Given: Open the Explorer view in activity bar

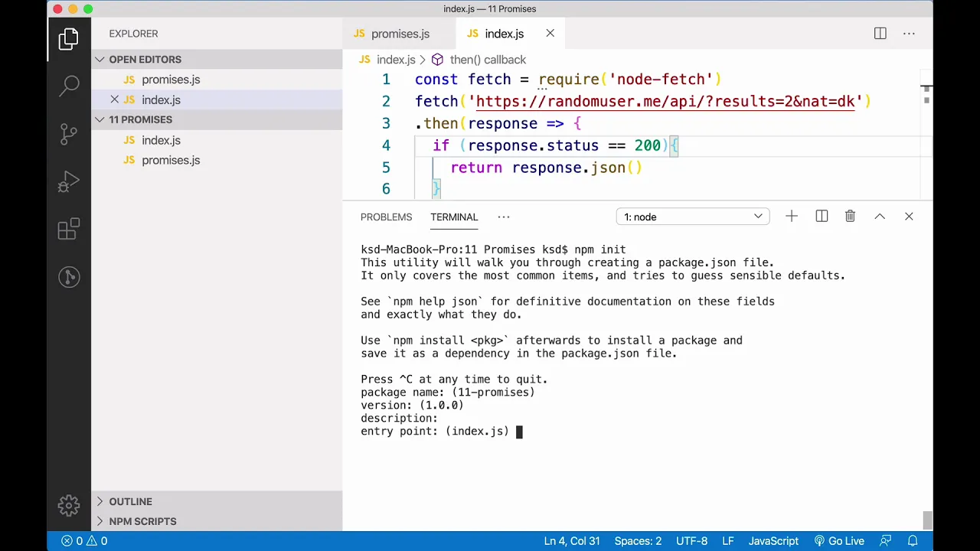Looking at the screenshot, I should point(69,39).
